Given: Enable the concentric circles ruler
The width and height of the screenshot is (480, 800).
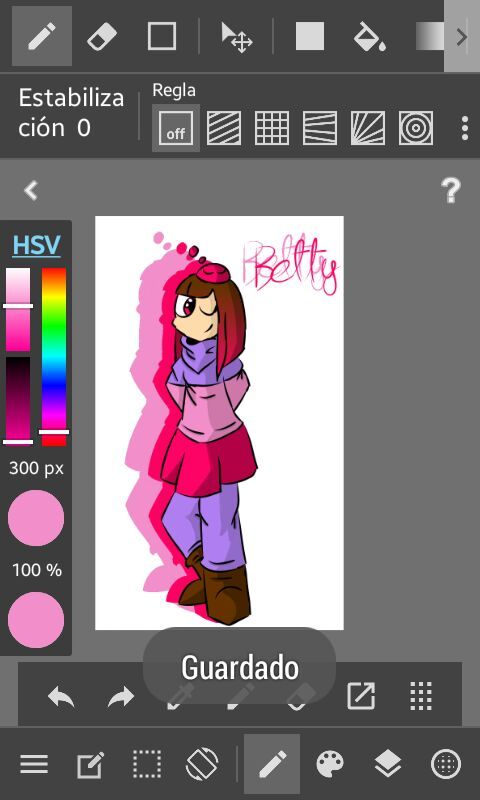Looking at the screenshot, I should tap(416, 128).
